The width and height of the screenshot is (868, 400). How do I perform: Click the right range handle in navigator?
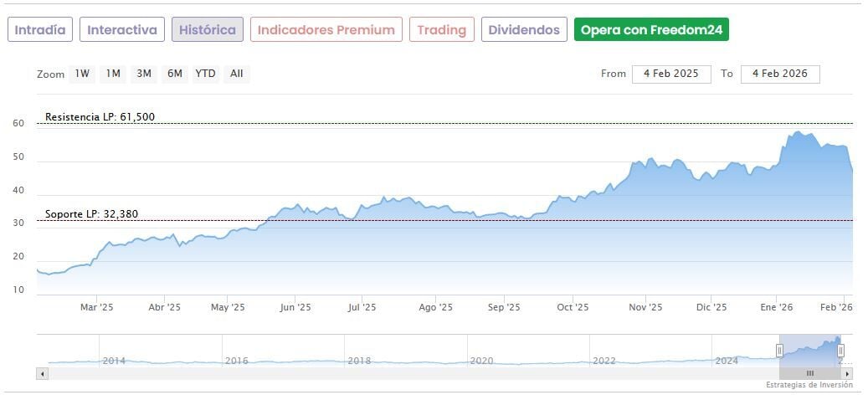coord(840,351)
